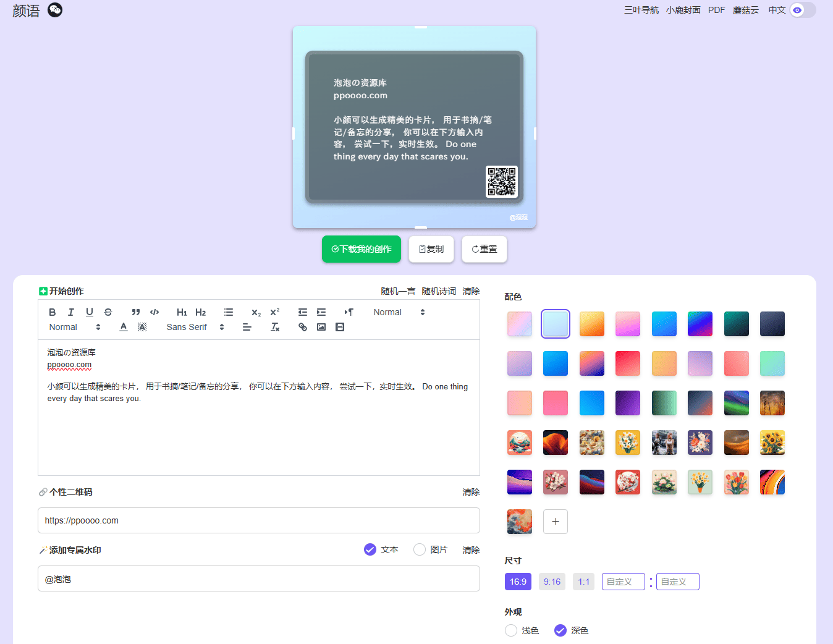Open the Sans Serif font dropdown
This screenshot has width=833, height=644.
tap(195, 327)
